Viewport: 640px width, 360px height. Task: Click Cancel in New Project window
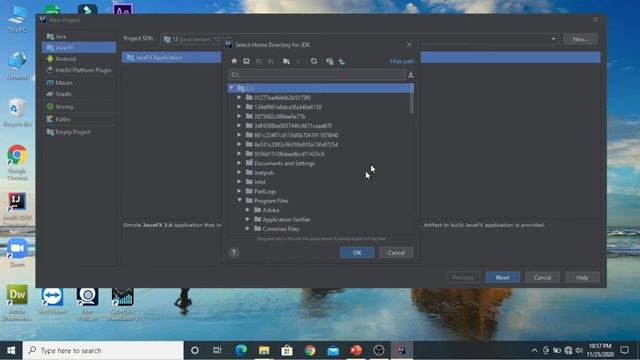point(542,278)
